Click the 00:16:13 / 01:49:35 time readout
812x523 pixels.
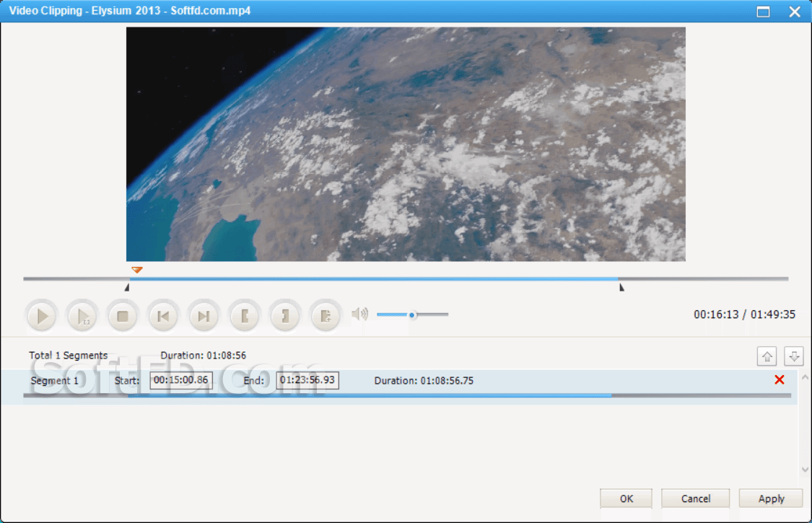[x=745, y=315]
